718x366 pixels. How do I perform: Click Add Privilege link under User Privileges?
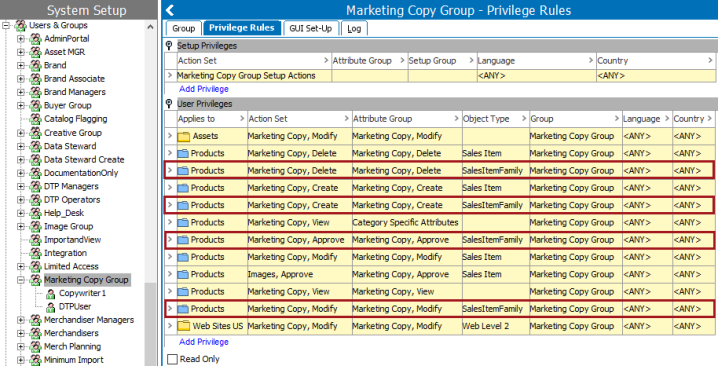(204, 342)
